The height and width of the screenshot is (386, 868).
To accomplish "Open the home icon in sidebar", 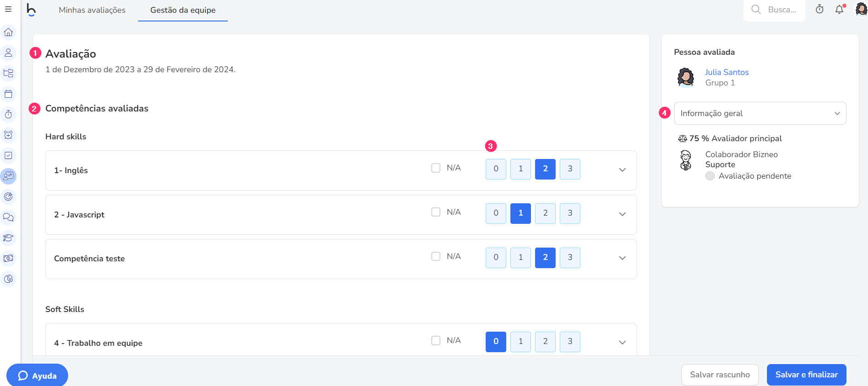I will (x=8, y=32).
